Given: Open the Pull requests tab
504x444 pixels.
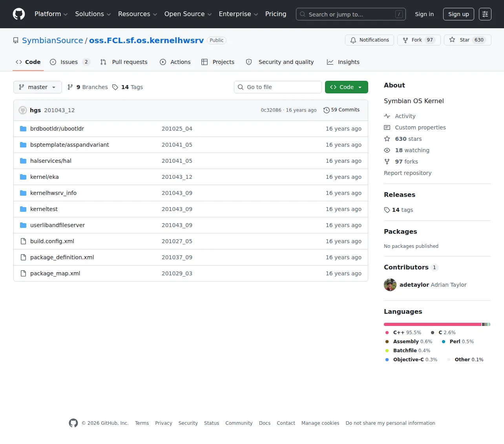Looking at the screenshot, I should coord(124,62).
